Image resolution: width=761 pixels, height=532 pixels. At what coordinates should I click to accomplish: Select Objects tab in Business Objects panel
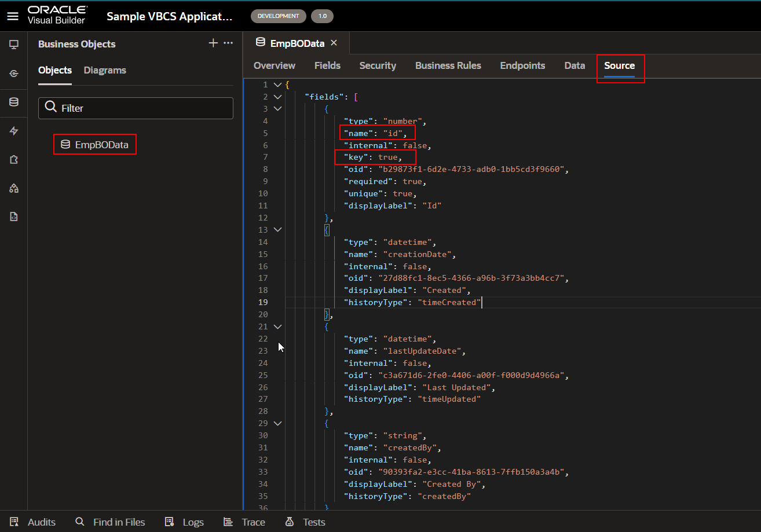coord(55,70)
